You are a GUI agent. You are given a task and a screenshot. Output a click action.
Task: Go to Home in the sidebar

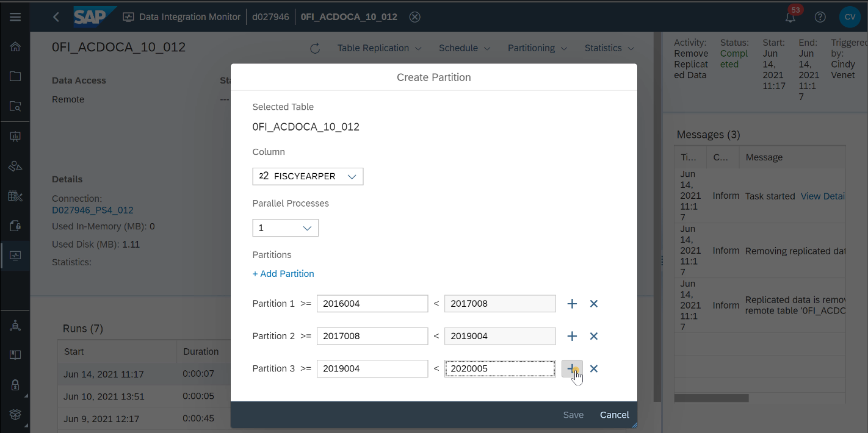click(15, 47)
